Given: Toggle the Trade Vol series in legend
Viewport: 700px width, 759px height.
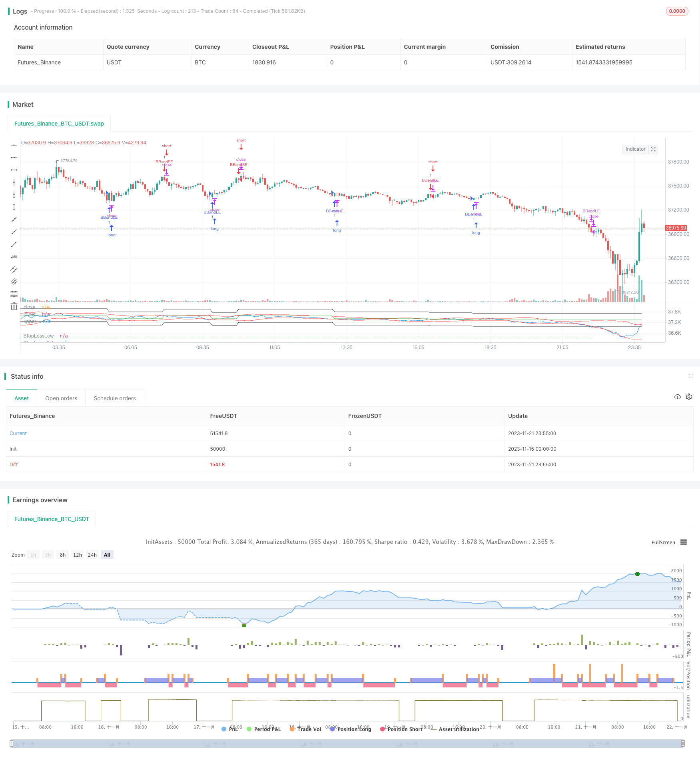Looking at the screenshot, I should (x=305, y=729).
